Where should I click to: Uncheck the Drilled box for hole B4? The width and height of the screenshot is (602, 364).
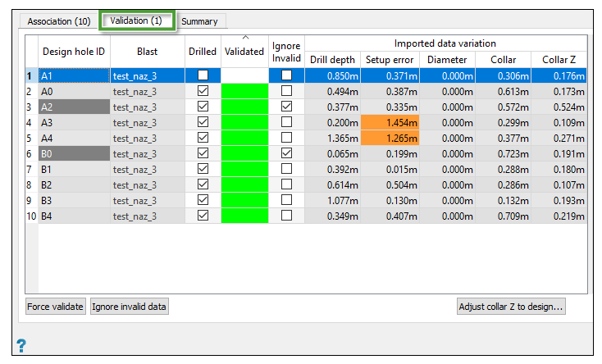click(x=203, y=216)
